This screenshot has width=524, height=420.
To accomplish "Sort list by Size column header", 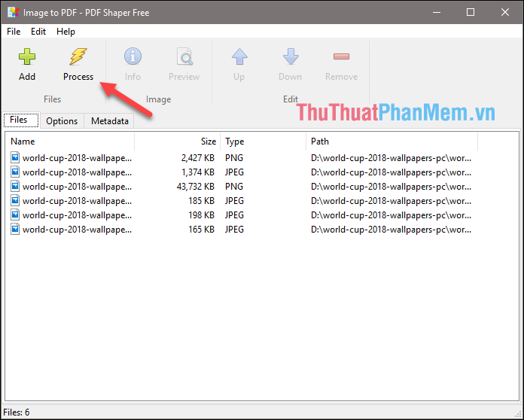I will [178, 142].
